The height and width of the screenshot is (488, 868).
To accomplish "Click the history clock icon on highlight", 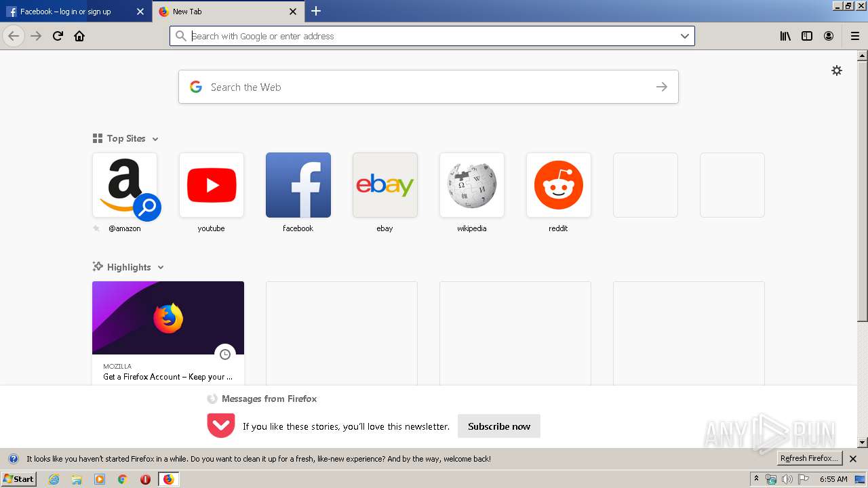I will (225, 354).
